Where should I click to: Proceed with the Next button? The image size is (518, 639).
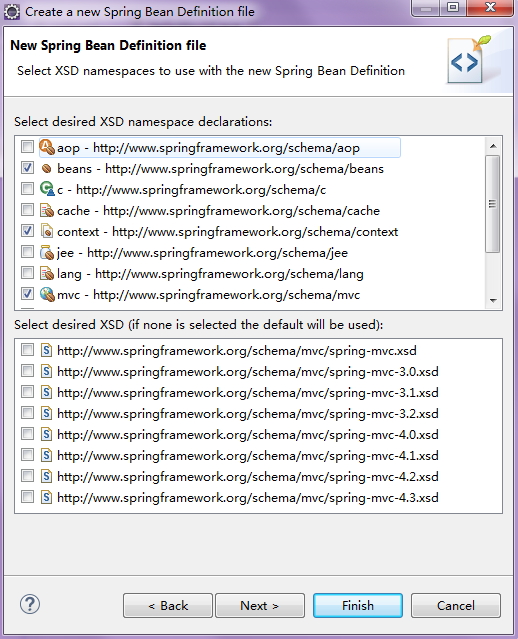[x=260, y=606]
